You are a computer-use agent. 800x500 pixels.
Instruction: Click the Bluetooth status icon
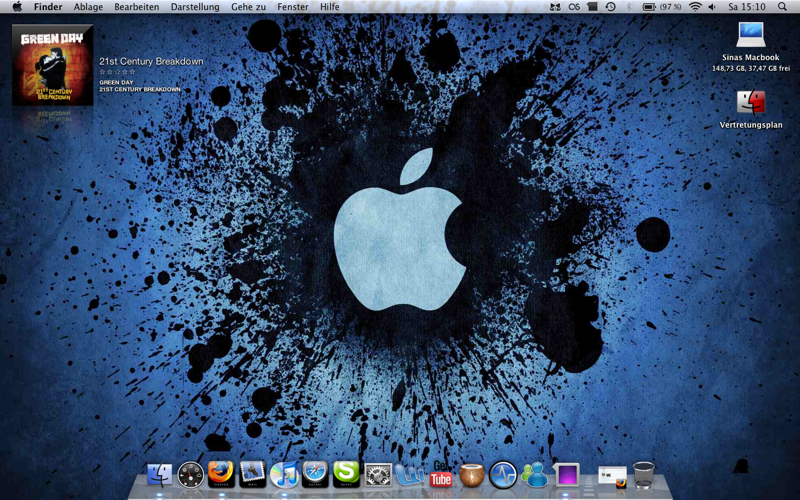tap(629, 7)
